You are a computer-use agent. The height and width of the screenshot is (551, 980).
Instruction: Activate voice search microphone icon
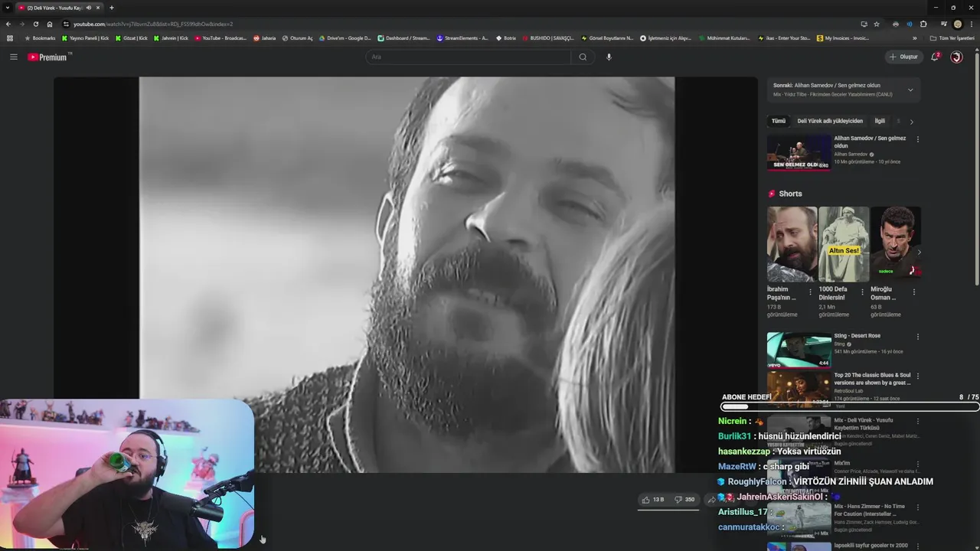pyautogui.click(x=609, y=57)
